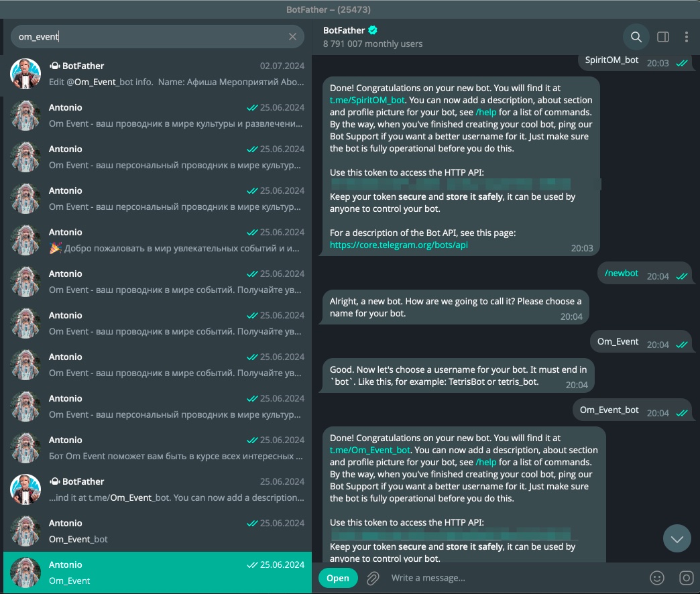Viewport: 700px width, 594px height.
Task: Click the bot commands icon beside emoji
Action: pyautogui.click(x=686, y=578)
